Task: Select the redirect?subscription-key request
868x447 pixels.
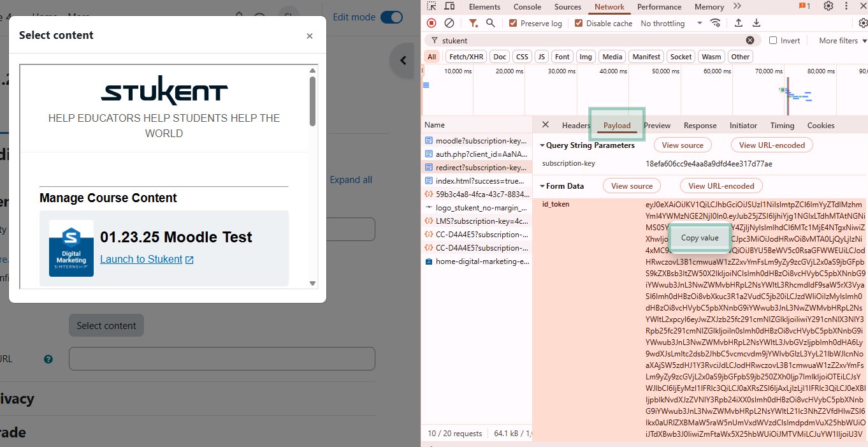Action: [476, 167]
